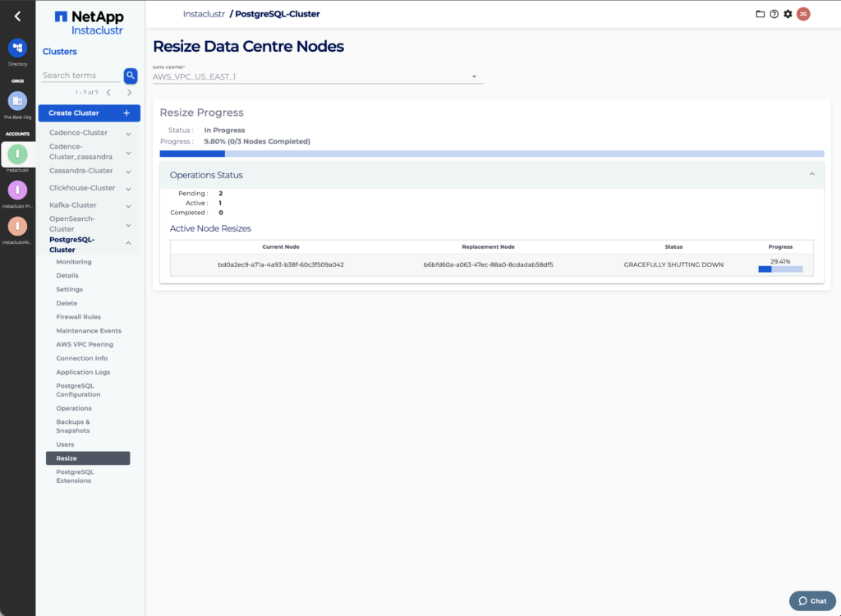This screenshot has width=841, height=616.
Task: Click the Search terms input field
Action: coord(80,76)
